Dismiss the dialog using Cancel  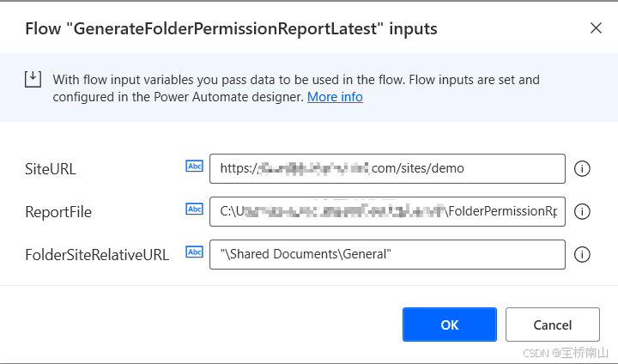pyautogui.click(x=553, y=325)
